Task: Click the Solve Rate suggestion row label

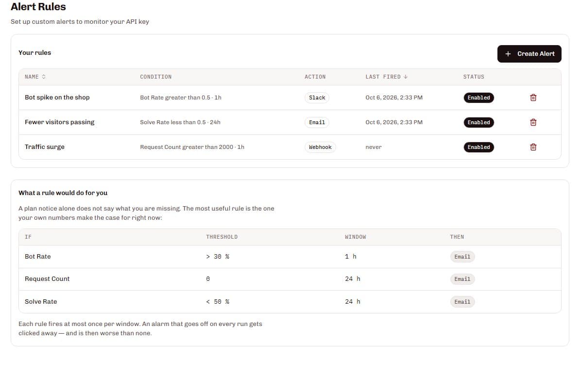Action: tap(41, 301)
